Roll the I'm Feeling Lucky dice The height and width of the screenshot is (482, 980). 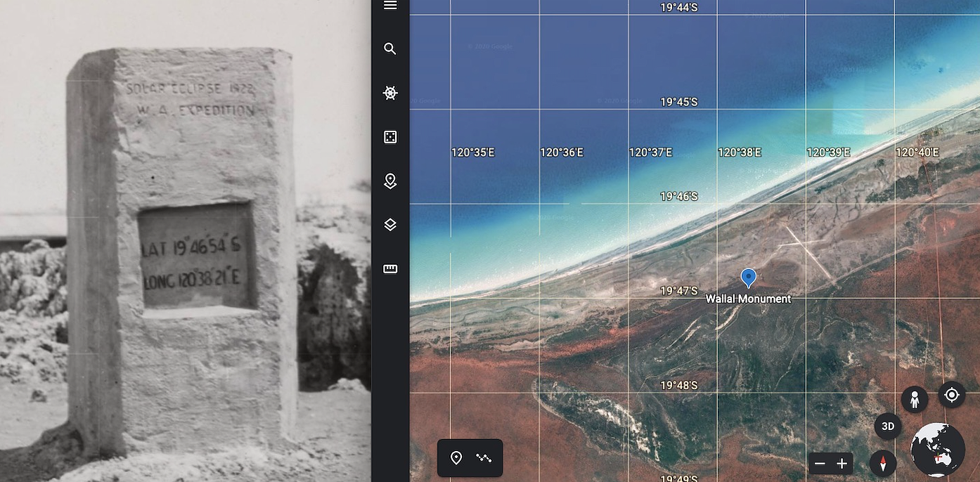[x=390, y=137]
